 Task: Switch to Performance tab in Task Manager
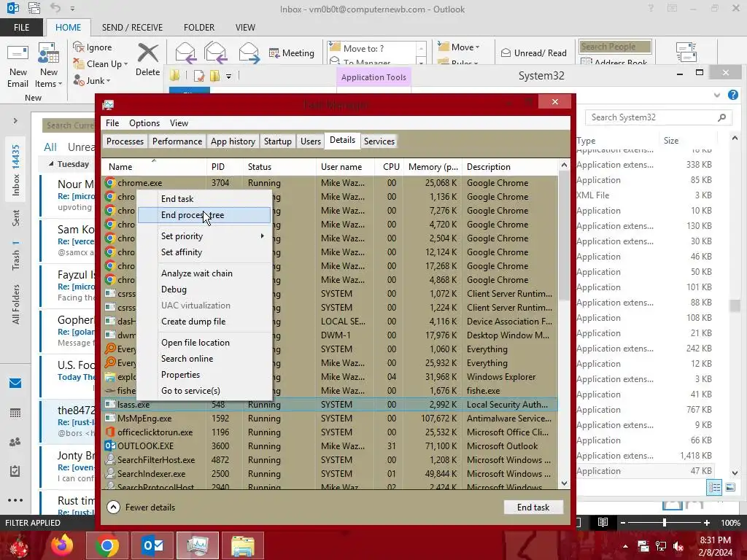[x=177, y=141]
